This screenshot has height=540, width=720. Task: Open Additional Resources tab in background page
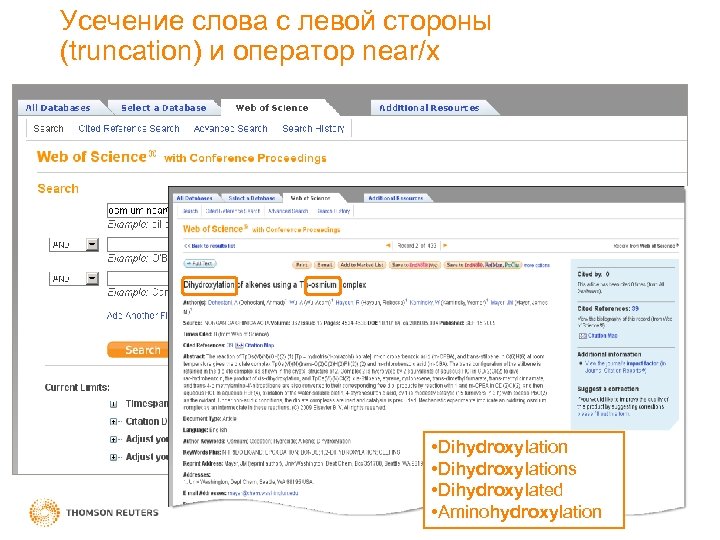coord(429,108)
